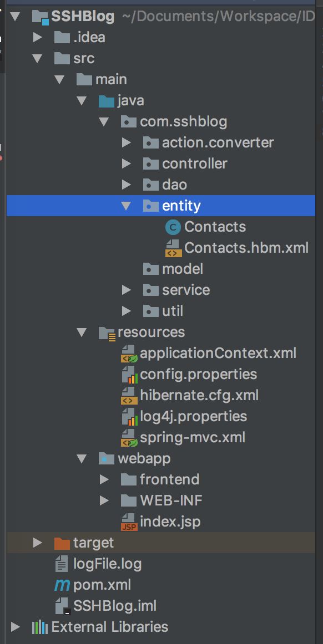323x644 pixels.
Task: Click the orange target folder icon
Action: click(62, 543)
